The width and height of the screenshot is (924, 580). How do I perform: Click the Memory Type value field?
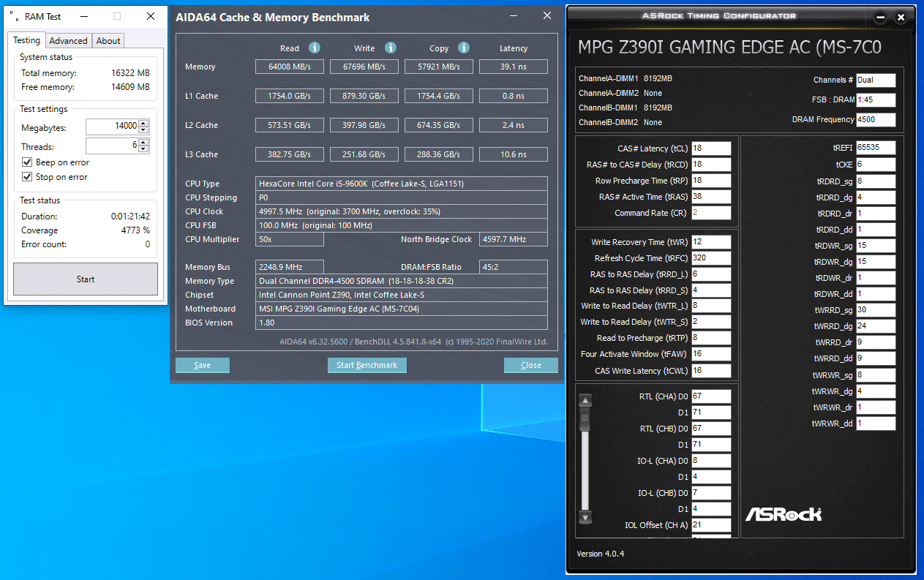point(402,281)
